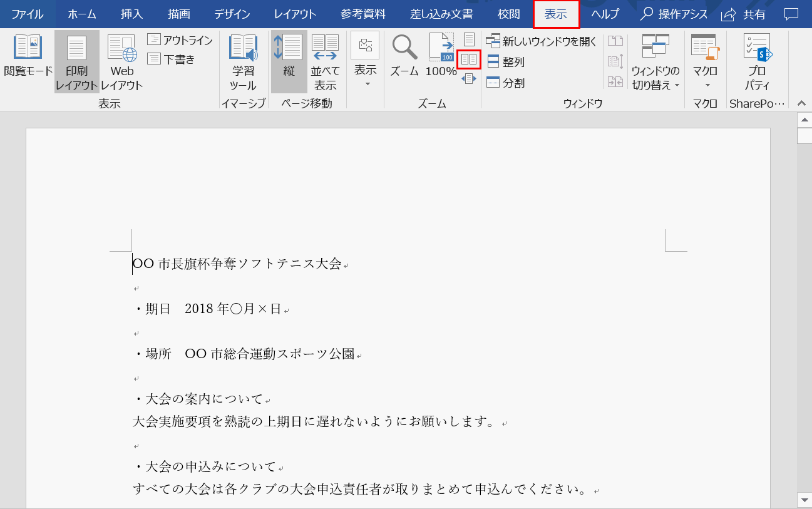Screen dimensions: 812x509
Task: Click the Macros (マクロ) button icon
Action: pyautogui.click(x=704, y=47)
